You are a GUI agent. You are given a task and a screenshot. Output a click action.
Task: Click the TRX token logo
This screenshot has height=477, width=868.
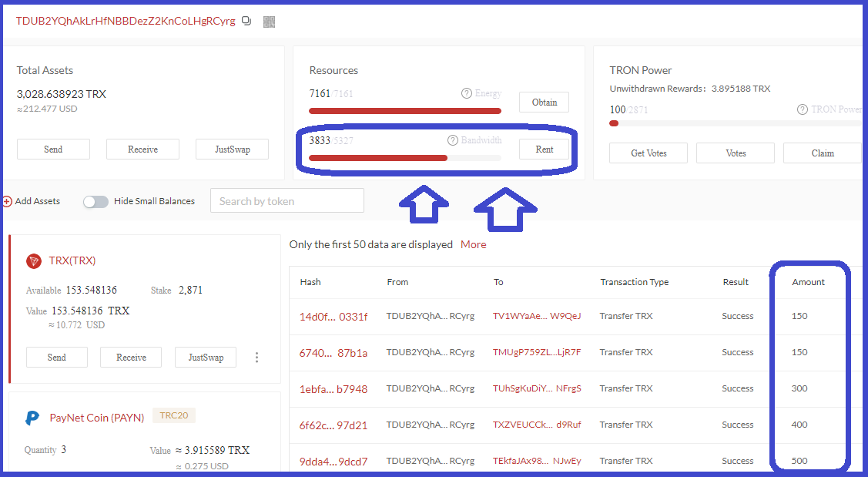[34, 261]
